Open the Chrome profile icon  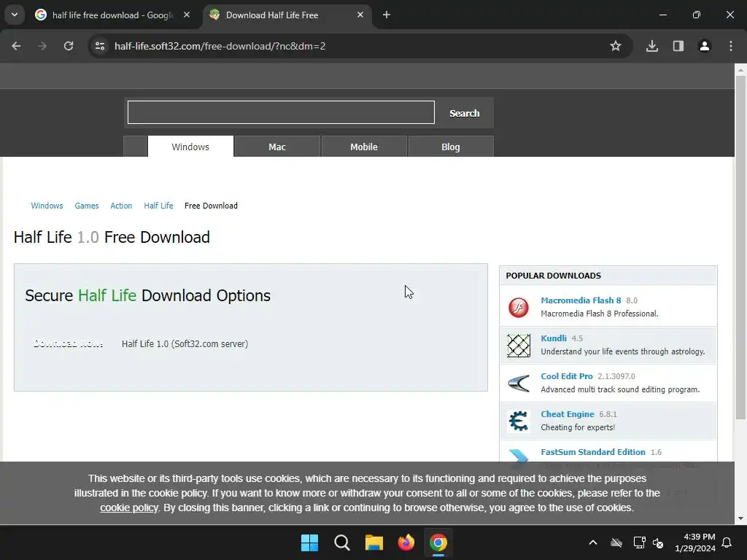click(705, 46)
